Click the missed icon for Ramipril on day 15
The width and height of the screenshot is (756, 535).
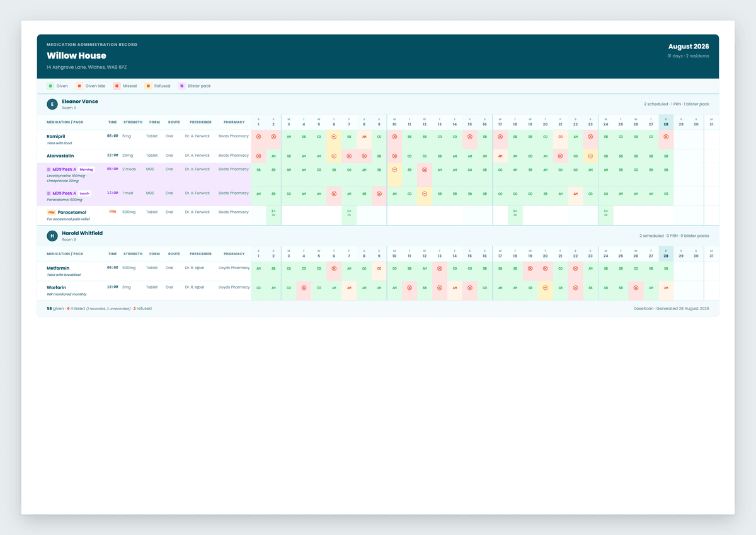click(x=469, y=136)
